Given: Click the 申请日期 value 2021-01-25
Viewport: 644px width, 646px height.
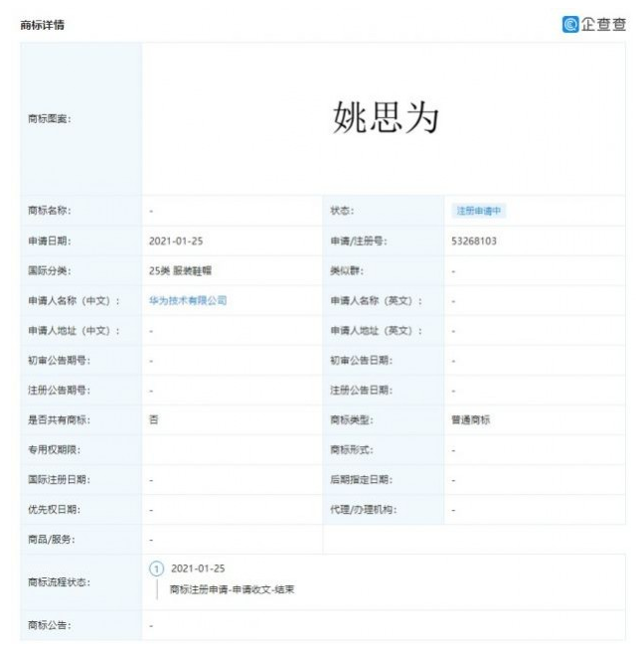Looking at the screenshot, I should tap(176, 241).
